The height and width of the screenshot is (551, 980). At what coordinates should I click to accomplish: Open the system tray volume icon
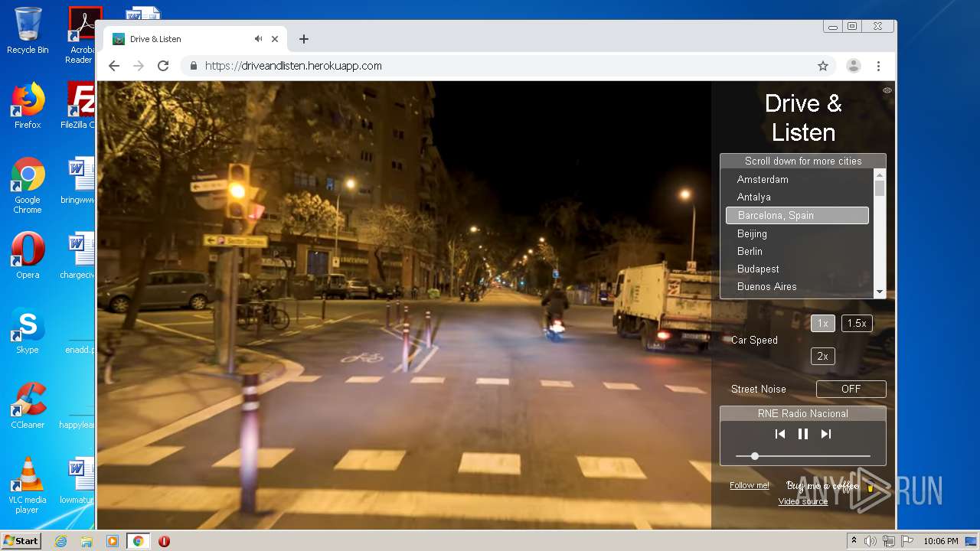coord(871,541)
